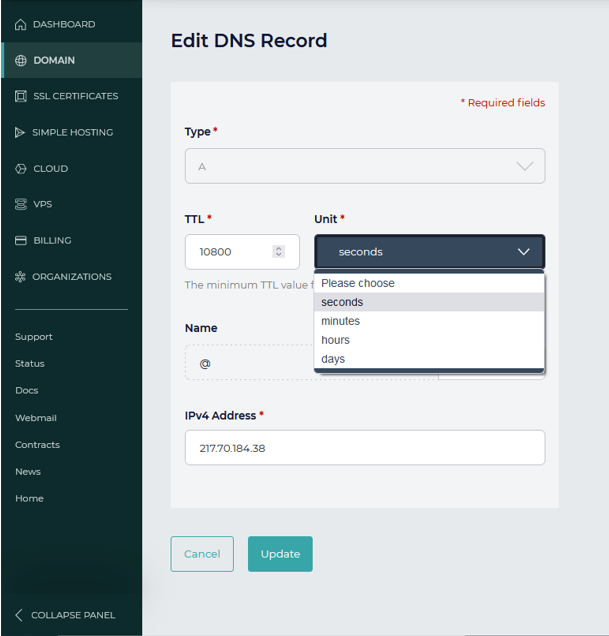Viewport: 609px width, 636px height.
Task: Click the Dashboard house icon
Action: click(20, 24)
